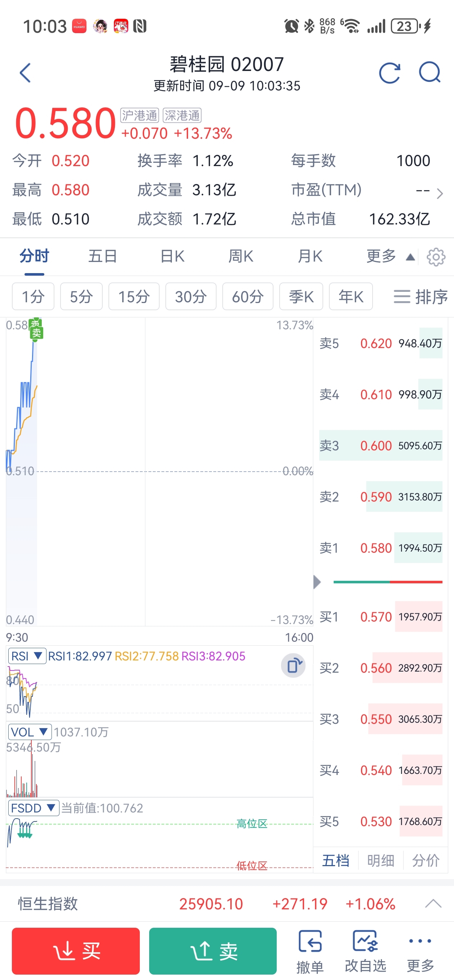The image size is (454, 980).
Task: Tap the back arrow icon
Action: point(25,73)
